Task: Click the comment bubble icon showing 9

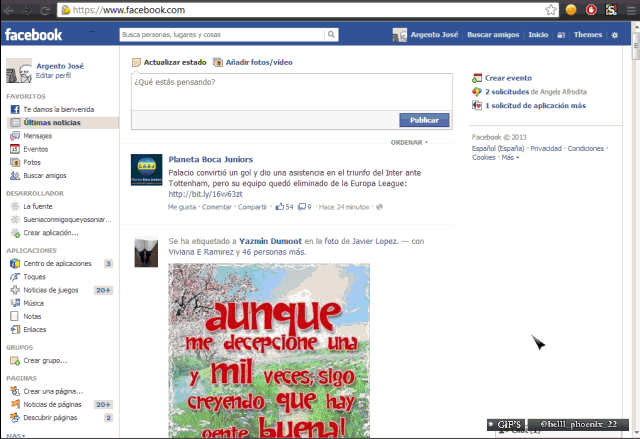Action: click(302, 207)
